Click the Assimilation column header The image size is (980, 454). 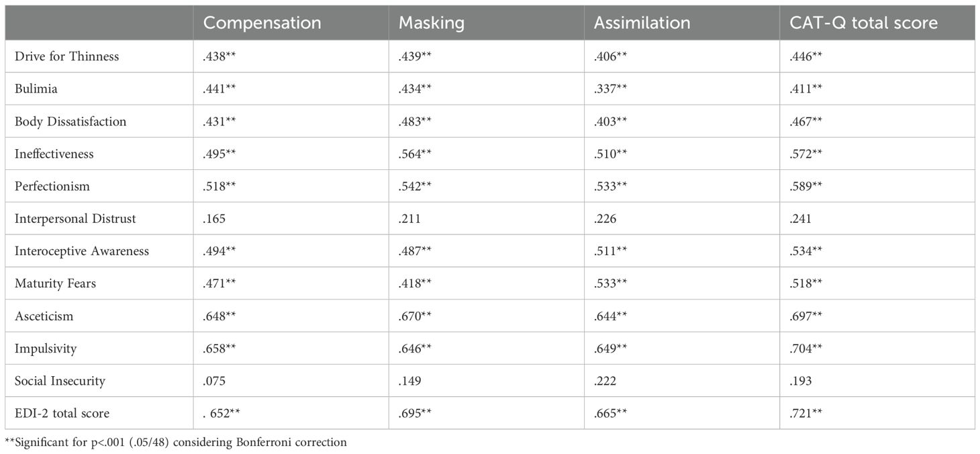coord(642,23)
